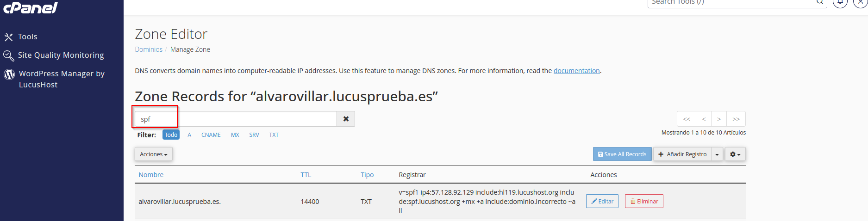The height and width of the screenshot is (221, 868).
Task: Open Site Quality Monitoring
Action: coord(54,55)
